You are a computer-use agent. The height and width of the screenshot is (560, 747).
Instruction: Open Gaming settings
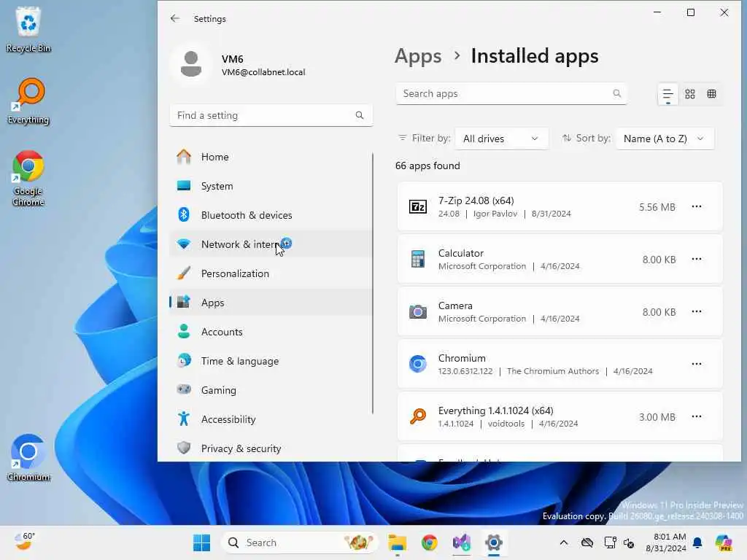click(271, 390)
